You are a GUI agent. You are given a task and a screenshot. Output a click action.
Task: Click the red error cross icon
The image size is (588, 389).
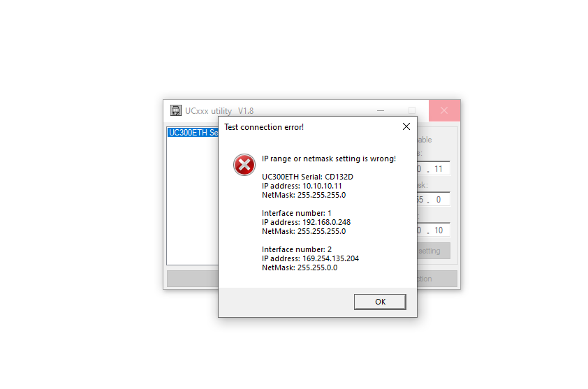[244, 165]
